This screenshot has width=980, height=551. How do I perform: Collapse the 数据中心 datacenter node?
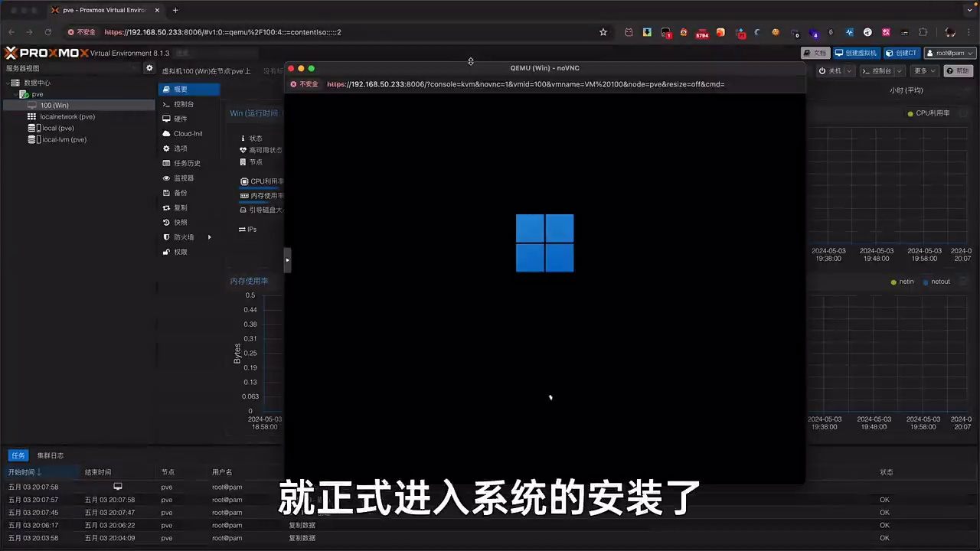coord(6,83)
